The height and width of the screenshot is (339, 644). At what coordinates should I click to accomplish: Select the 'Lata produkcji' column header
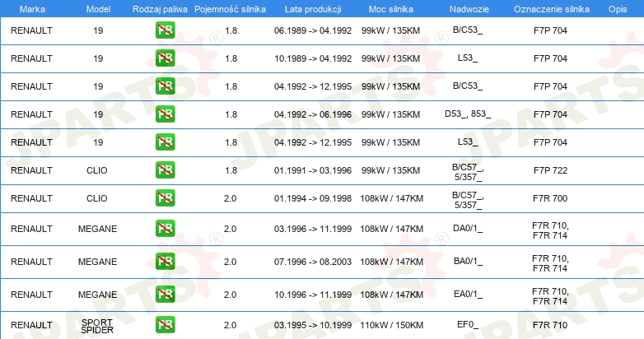click(x=313, y=9)
